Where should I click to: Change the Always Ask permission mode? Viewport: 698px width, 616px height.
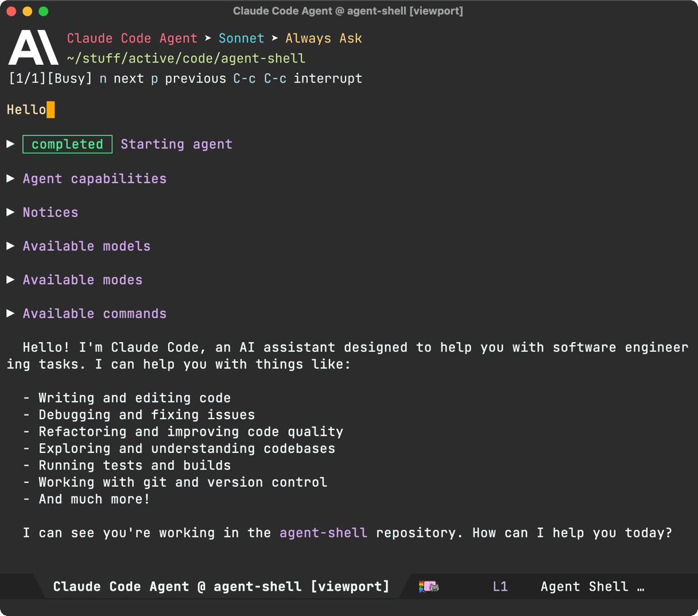point(323,38)
